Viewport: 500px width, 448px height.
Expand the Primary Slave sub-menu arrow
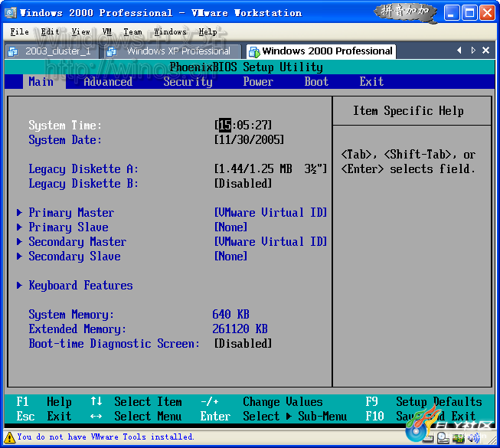19,227
